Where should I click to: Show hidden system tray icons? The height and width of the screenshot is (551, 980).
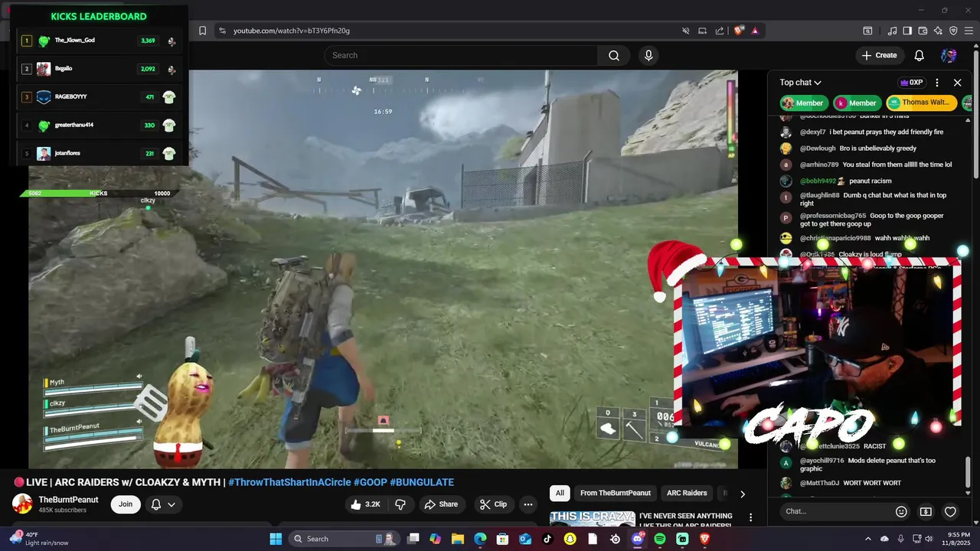pyautogui.click(x=867, y=539)
